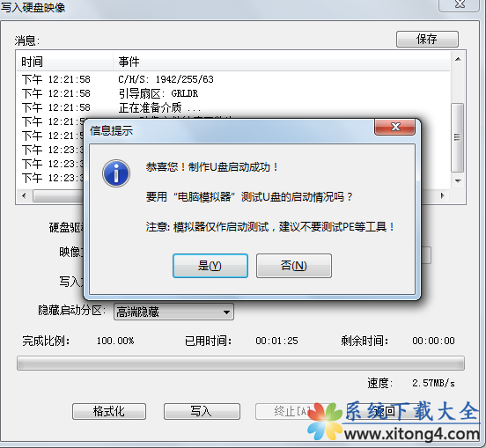Close the 写入硬盘映像 window
Screen dimensions: 486x448
[x=460, y=4]
